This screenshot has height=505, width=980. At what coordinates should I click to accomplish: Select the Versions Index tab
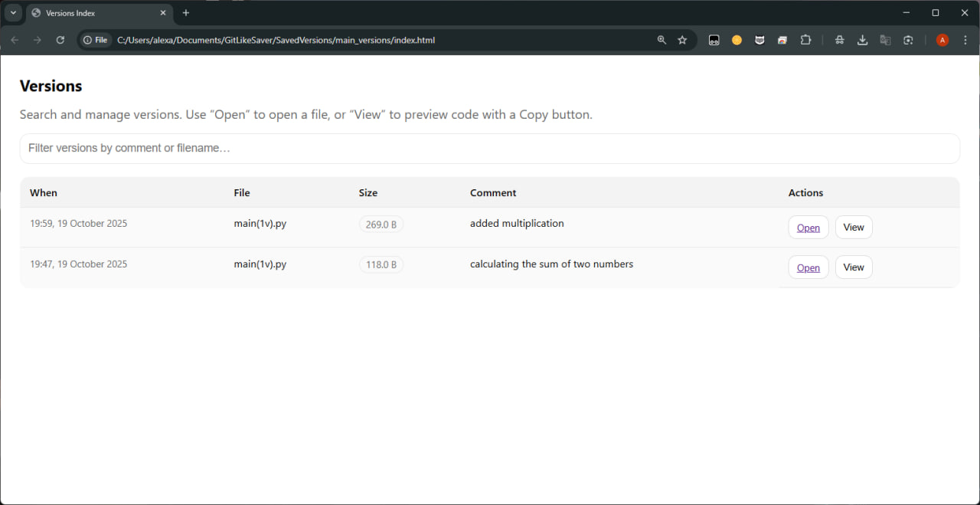(92, 13)
